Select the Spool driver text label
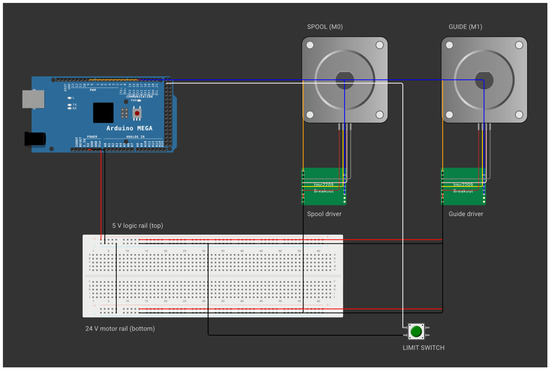Viewport: 550px width, 370px height. coord(324,214)
